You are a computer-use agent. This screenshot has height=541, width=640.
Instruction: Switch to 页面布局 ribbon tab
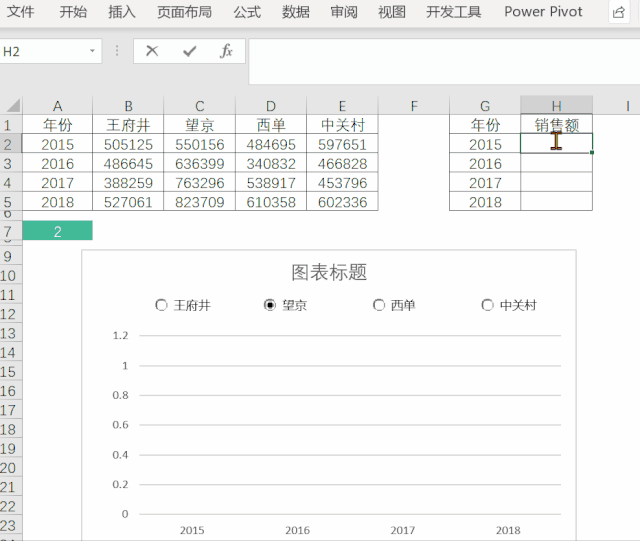tap(184, 12)
